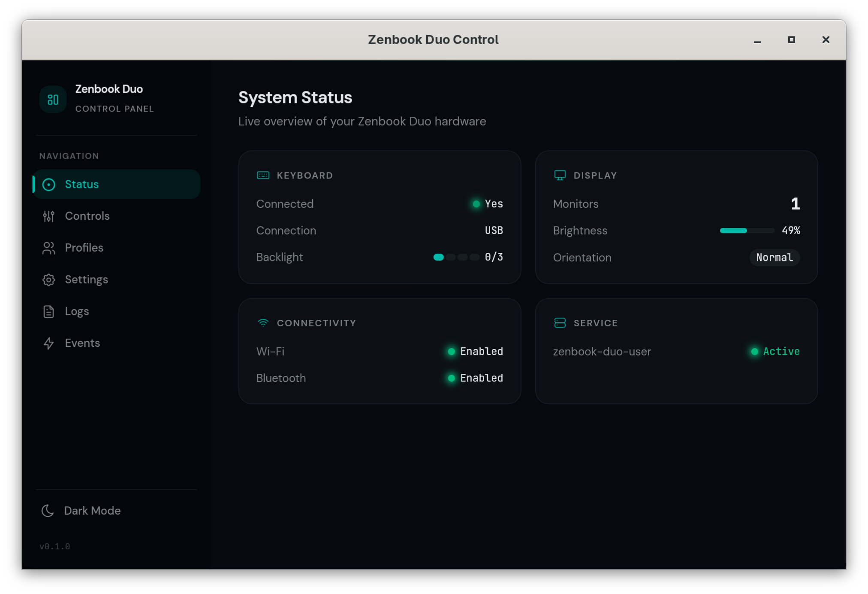Click the zenbook-duo-user service name
This screenshot has height=594, width=868.
pyautogui.click(x=602, y=352)
